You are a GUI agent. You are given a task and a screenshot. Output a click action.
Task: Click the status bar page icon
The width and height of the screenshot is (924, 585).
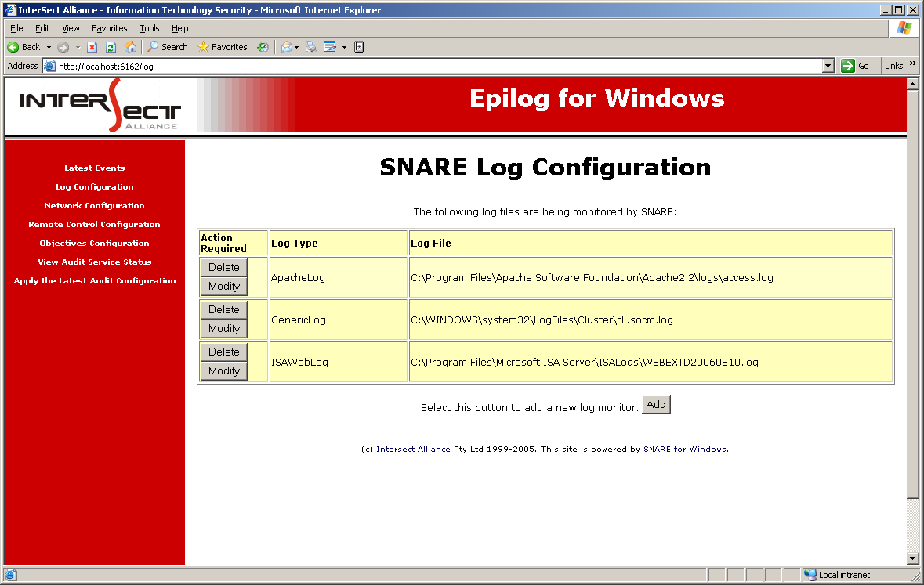click(x=11, y=575)
